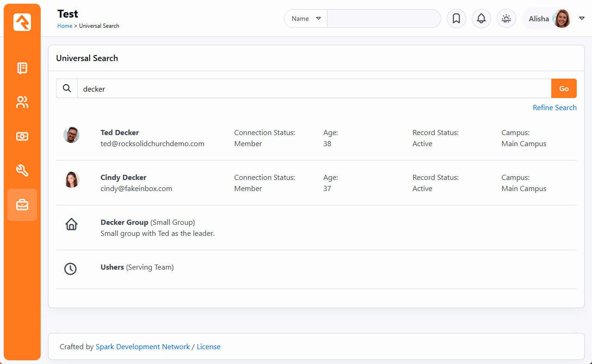Expand the Name search type dropdown
This screenshot has width=592, height=364.
pyautogui.click(x=306, y=19)
